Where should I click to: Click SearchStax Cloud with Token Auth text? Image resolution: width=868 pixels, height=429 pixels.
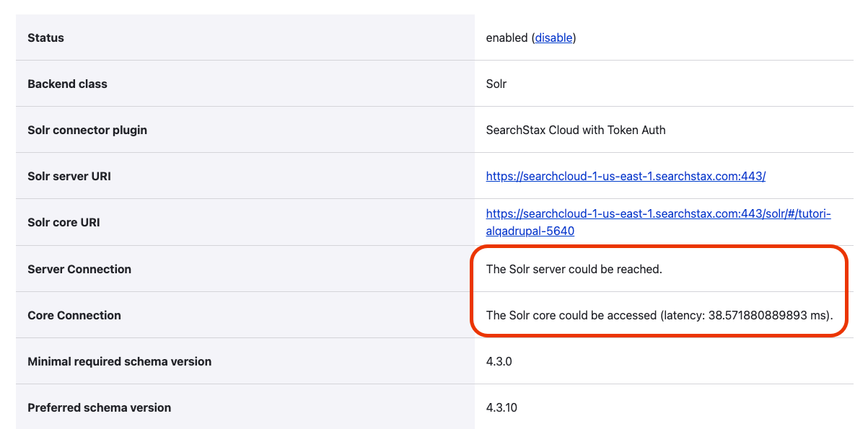point(576,130)
